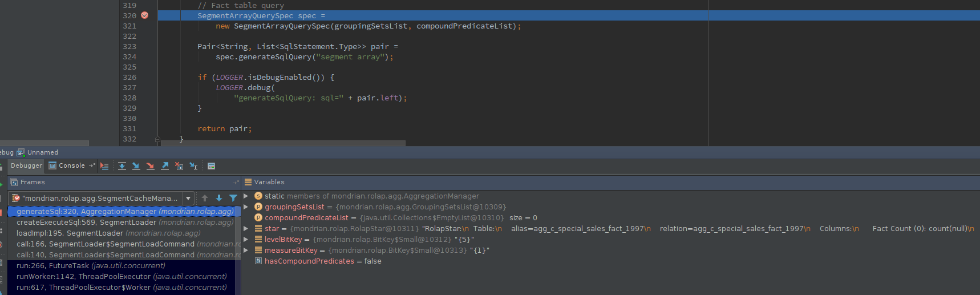Click the star variable name
The image size is (980, 295).
pyautogui.click(x=272, y=228)
